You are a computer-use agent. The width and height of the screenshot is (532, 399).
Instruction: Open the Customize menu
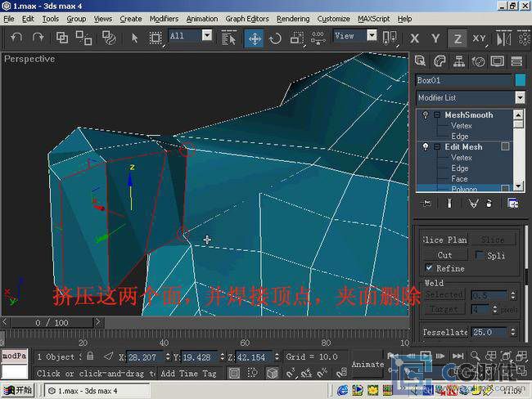coord(333,19)
